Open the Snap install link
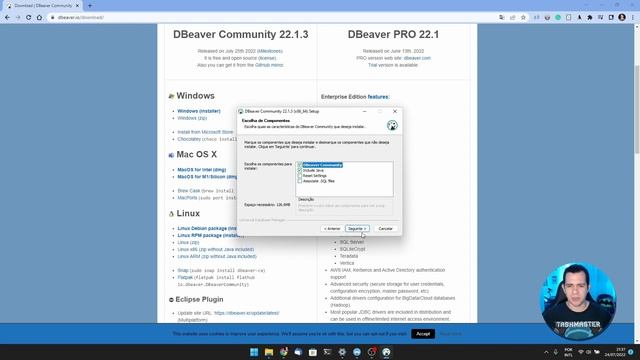 [183, 270]
